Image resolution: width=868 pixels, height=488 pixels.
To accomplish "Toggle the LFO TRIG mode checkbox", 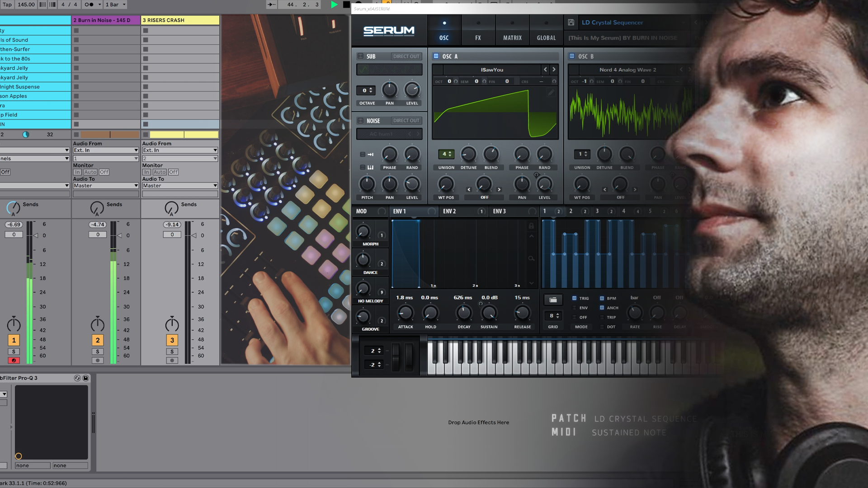I will pyautogui.click(x=575, y=298).
